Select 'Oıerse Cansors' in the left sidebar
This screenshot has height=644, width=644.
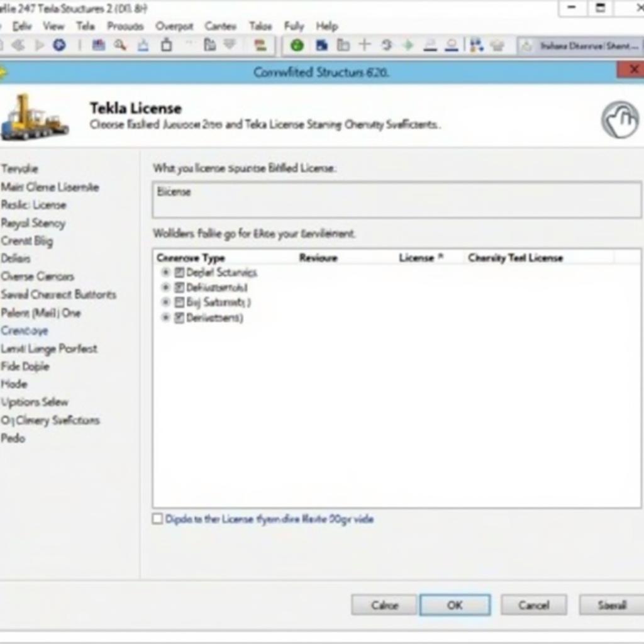click(37, 276)
